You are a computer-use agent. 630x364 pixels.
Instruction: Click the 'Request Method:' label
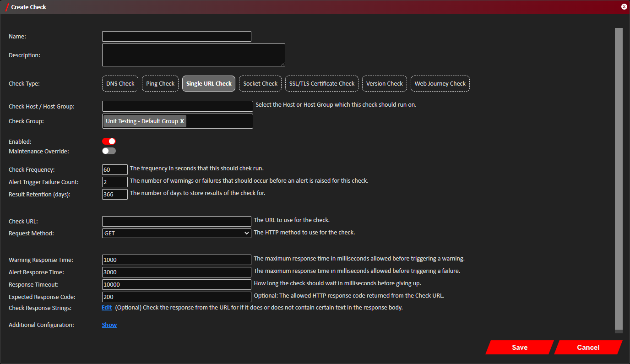pos(31,234)
